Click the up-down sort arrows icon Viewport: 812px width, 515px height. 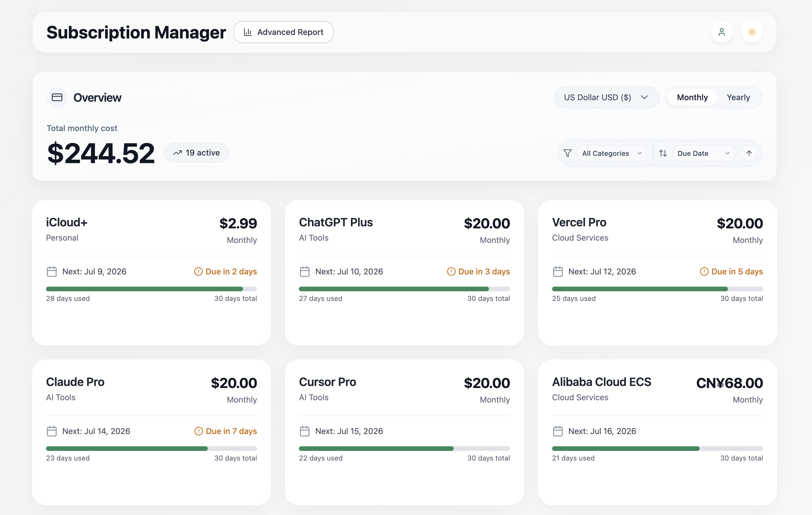[663, 153]
